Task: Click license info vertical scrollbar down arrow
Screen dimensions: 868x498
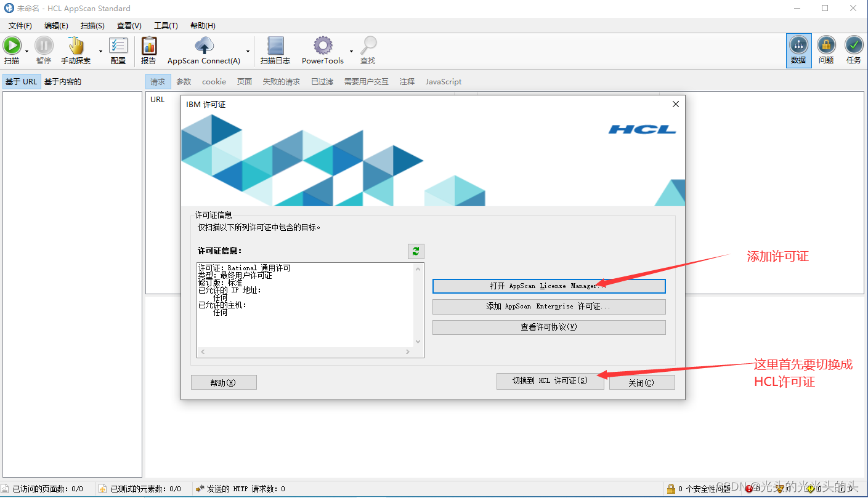Action: [x=418, y=342]
